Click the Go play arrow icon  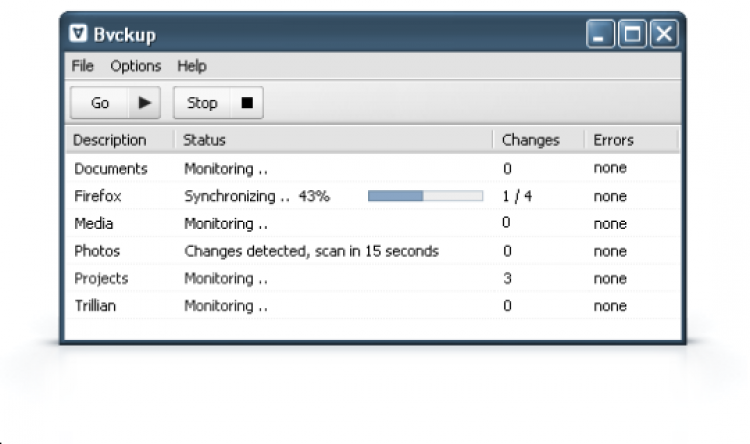pos(145,103)
